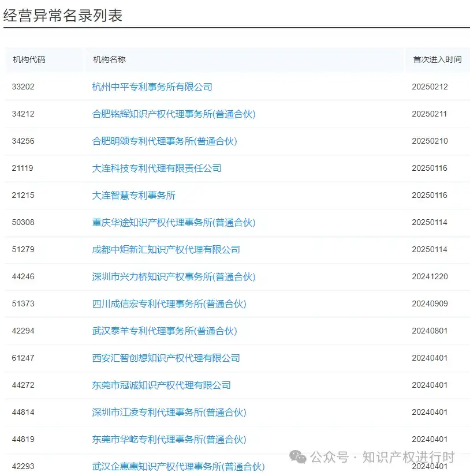Click agency code 42293

(23, 466)
